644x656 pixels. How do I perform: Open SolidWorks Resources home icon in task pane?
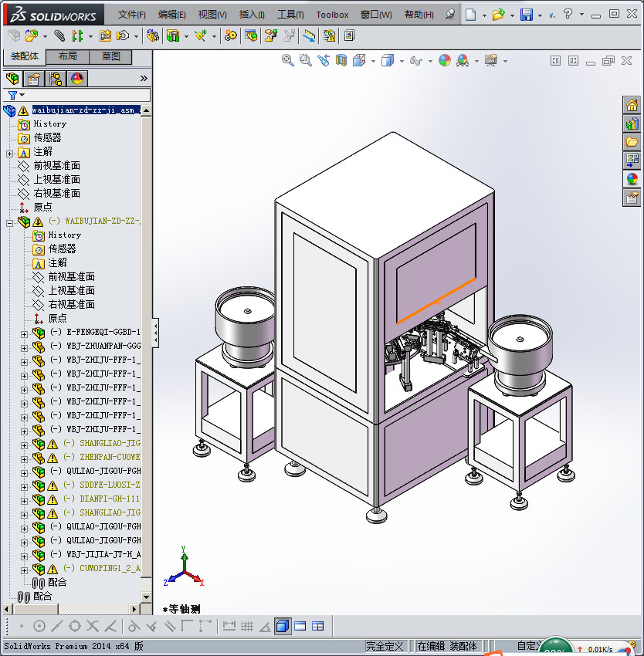pos(632,105)
